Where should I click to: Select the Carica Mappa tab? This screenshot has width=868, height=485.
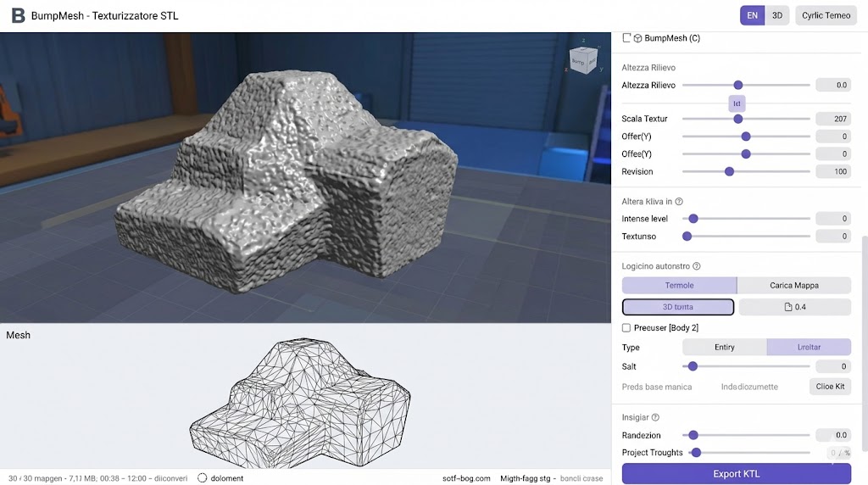click(793, 286)
